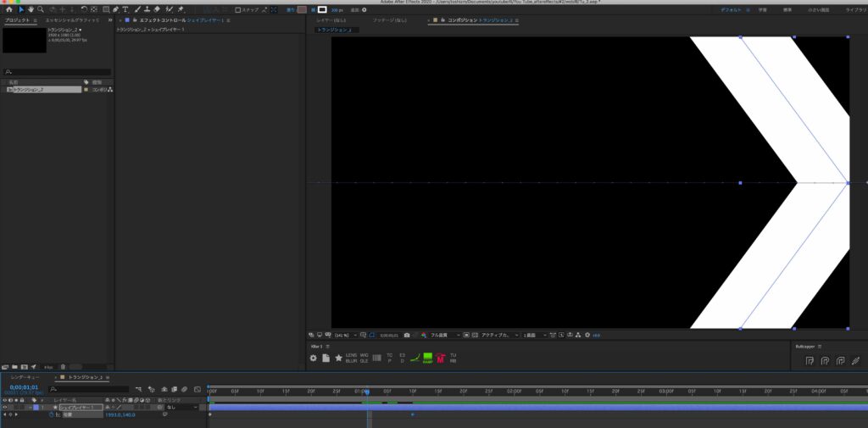The width and height of the screenshot is (868, 428).
Task: Select the Brush tool
Action: 138,9
